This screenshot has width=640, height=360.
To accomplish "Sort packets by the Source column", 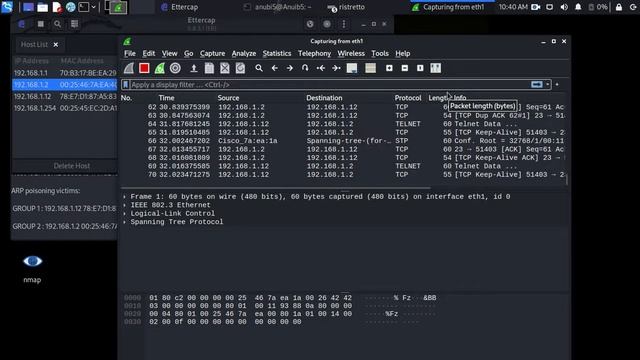I will click(x=228, y=98).
